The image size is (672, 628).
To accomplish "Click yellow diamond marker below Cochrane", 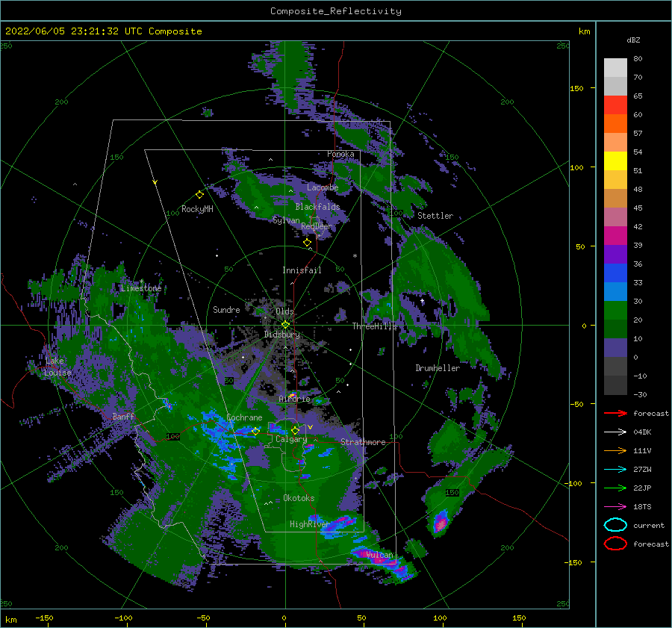I will pyautogui.click(x=256, y=431).
